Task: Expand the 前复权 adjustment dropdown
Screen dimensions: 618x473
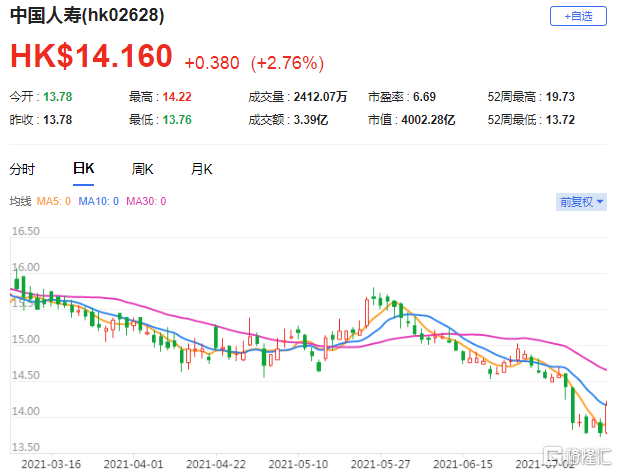Action: tap(581, 202)
